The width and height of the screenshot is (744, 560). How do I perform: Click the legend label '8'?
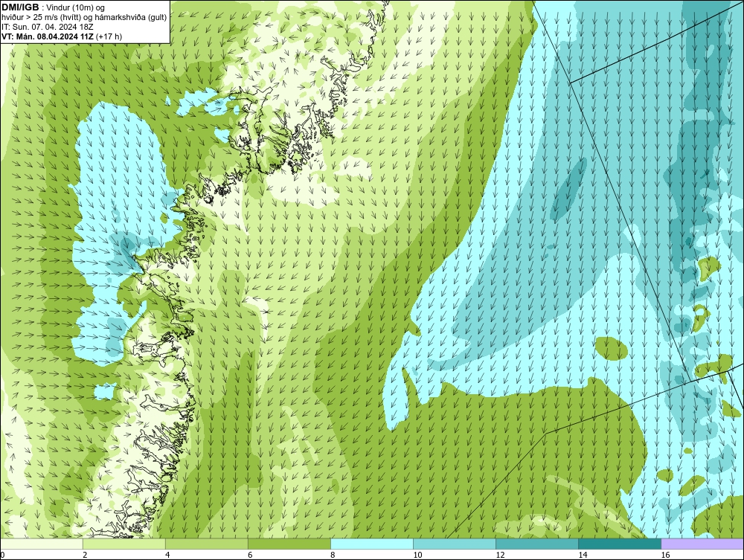333,555
